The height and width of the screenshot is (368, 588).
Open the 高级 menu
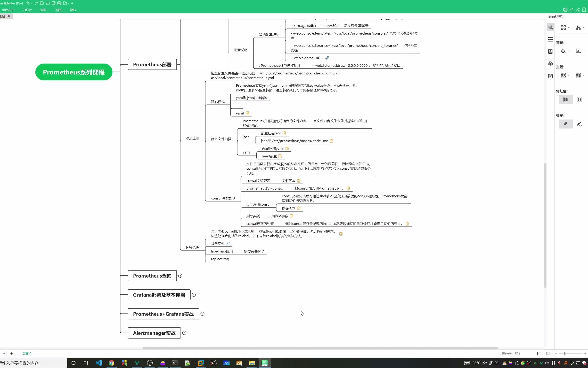click(x=43, y=10)
